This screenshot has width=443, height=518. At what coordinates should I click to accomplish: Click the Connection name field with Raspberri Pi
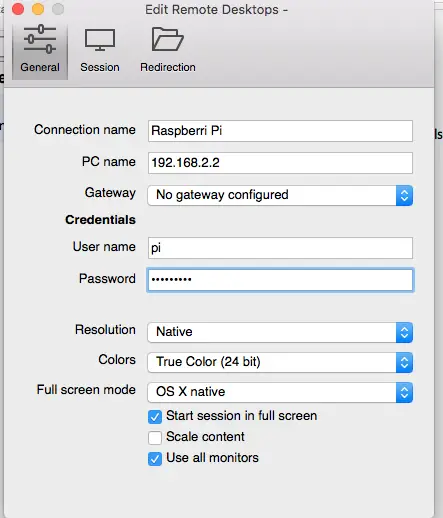(x=280, y=131)
